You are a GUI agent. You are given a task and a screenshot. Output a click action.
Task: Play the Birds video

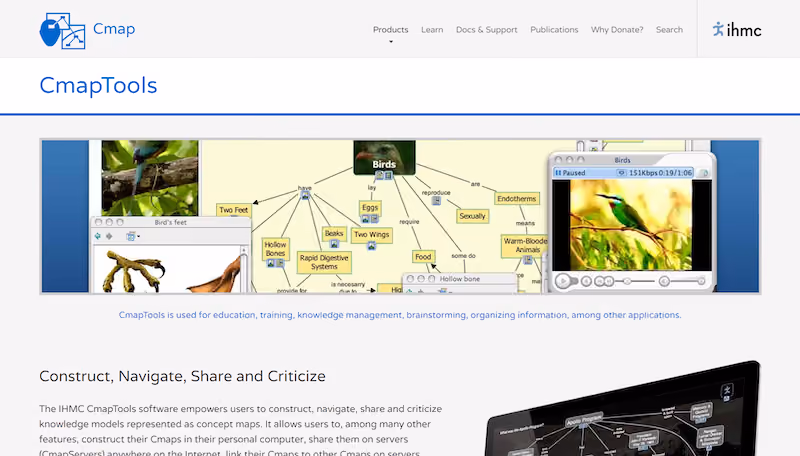[x=564, y=281]
